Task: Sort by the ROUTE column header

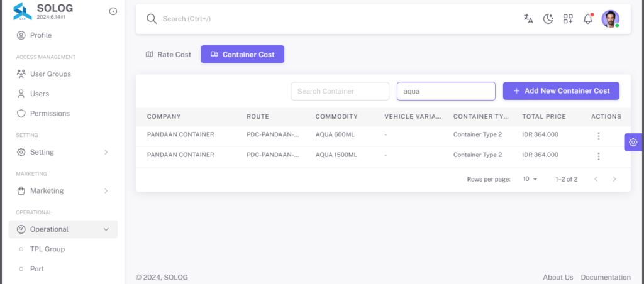Action: [258, 117]
